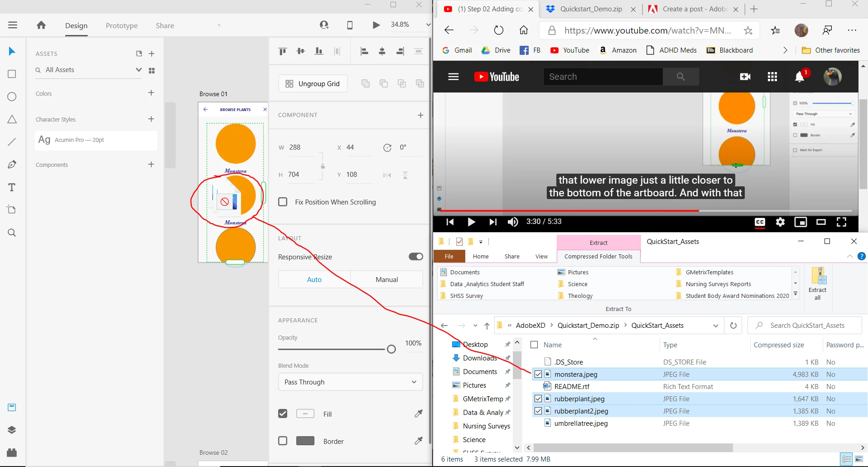
Task: Select the Polygon triangle tool
Action: [x=12, y=119]
